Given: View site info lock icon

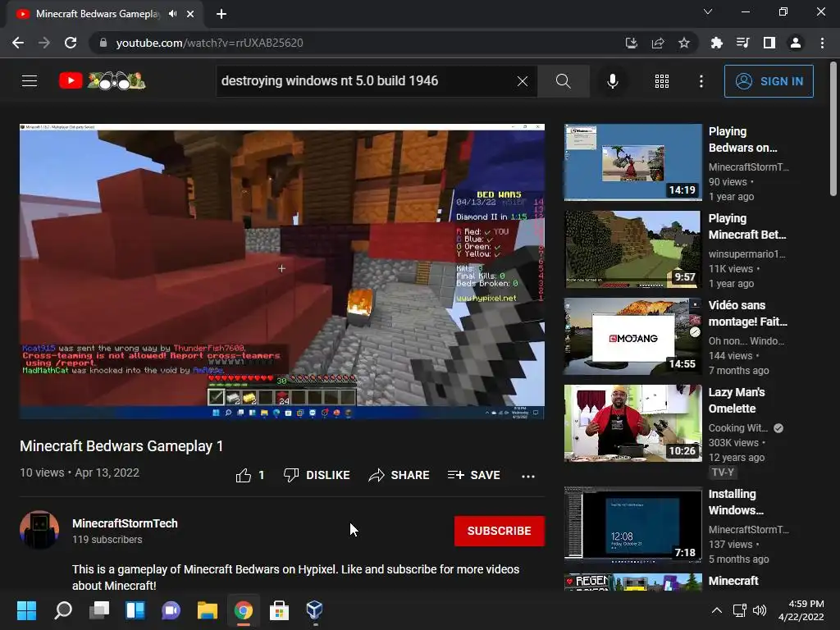Looking at the screenshot, I should point(103,43).
